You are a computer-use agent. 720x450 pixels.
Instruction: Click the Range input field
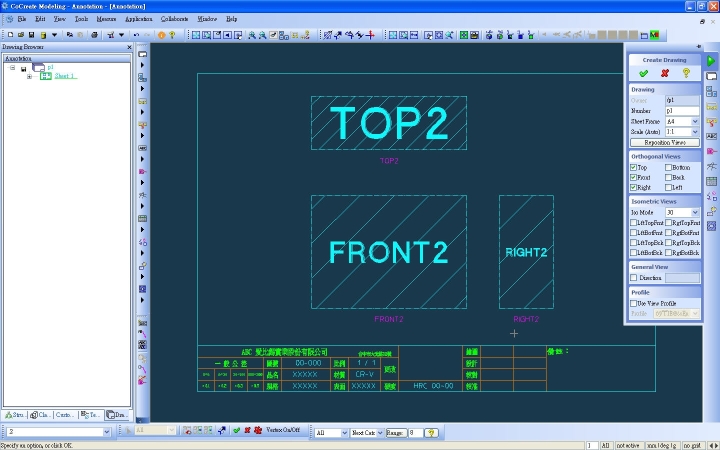click(x=416, y=433)
